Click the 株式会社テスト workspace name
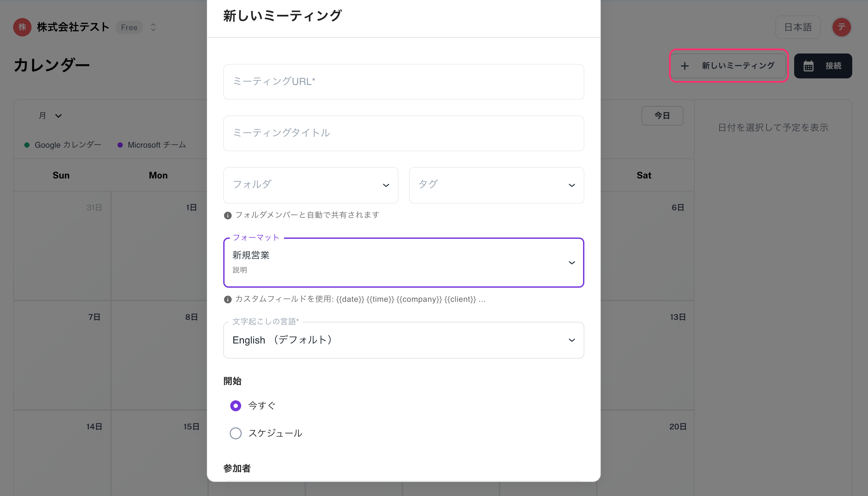868x496 pixels. click(x=73, y=27)
